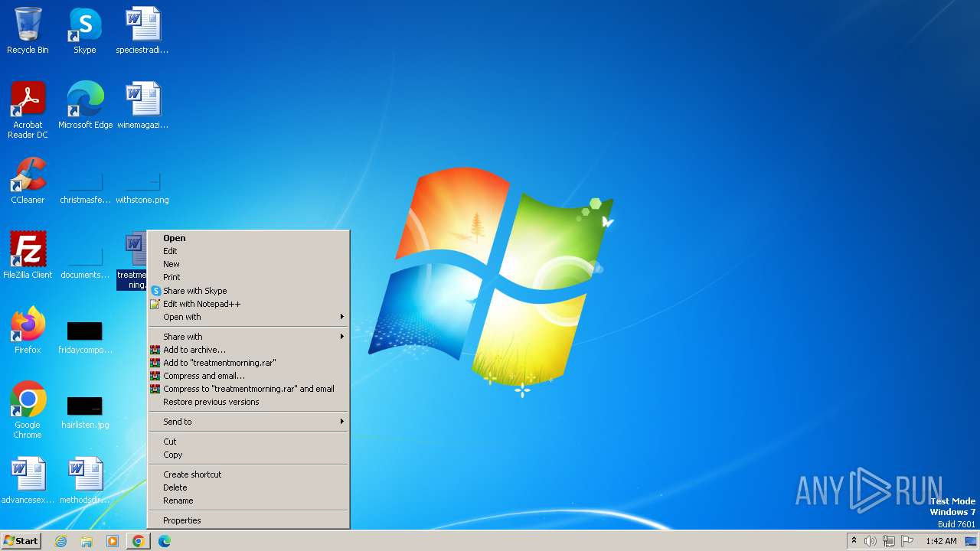Viewport: 980px width, 551px height.
Task: Choose Restore previous versions
Action: (249, 402)
